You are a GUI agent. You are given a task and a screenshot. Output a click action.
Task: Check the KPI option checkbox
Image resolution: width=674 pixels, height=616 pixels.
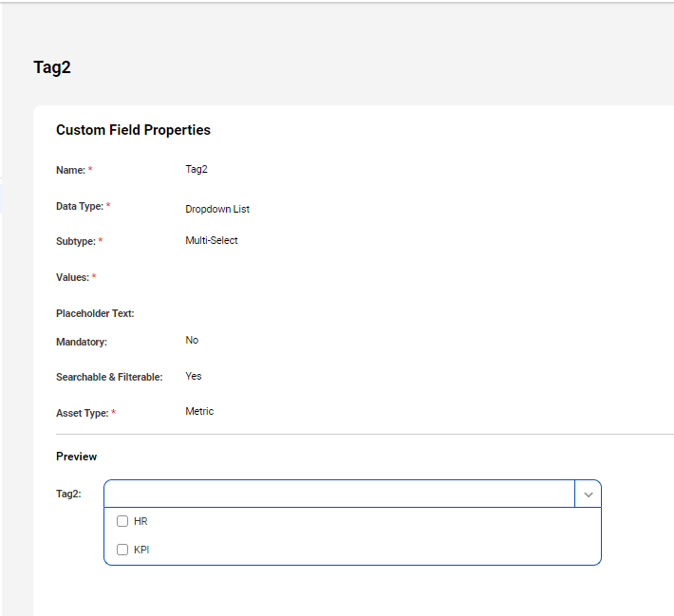point(122,550)
